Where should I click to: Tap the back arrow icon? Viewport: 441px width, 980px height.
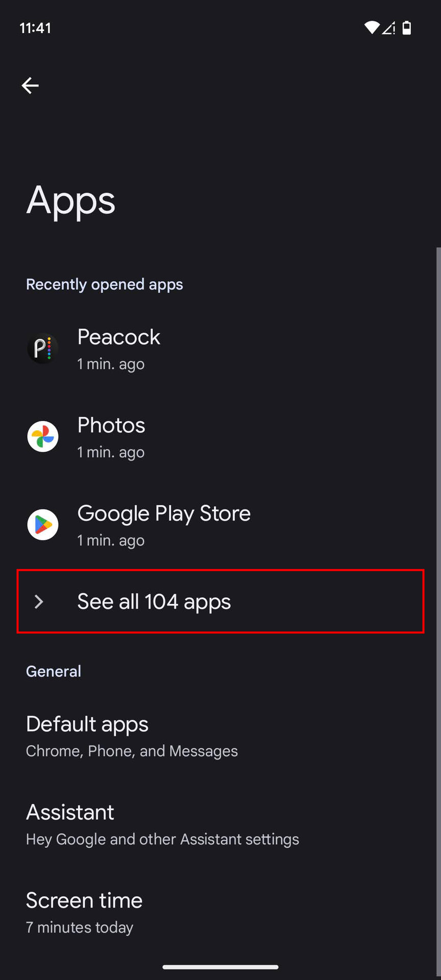(x=30, y=85)
